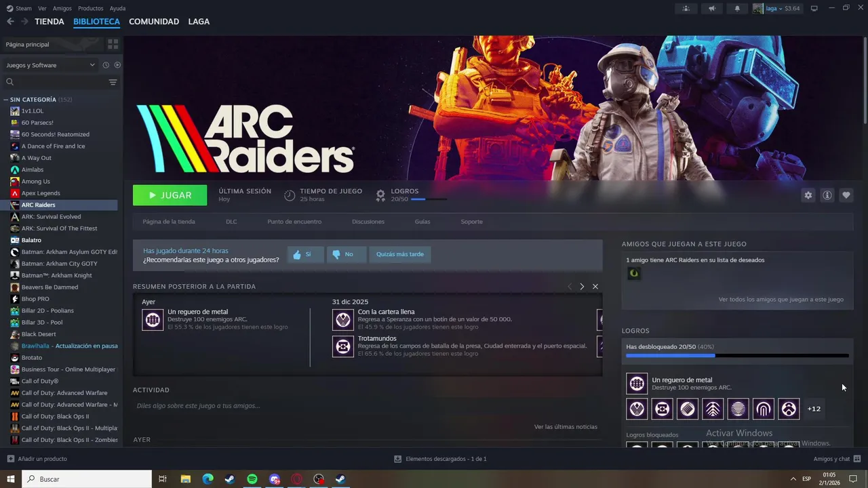The image size is (868, 488).
Task: Open Amigos y chat panel
Action: click(x=837, y=459)
